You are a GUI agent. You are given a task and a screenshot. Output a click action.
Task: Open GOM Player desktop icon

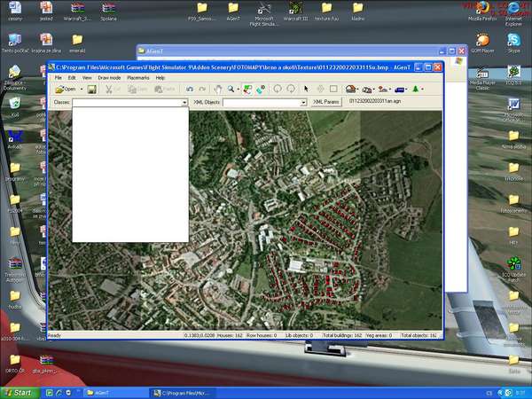[483, 44]
